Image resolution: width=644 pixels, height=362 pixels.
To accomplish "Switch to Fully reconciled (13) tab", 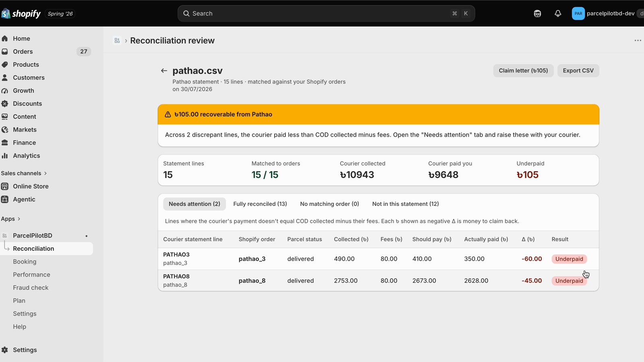I will (260, 204).
